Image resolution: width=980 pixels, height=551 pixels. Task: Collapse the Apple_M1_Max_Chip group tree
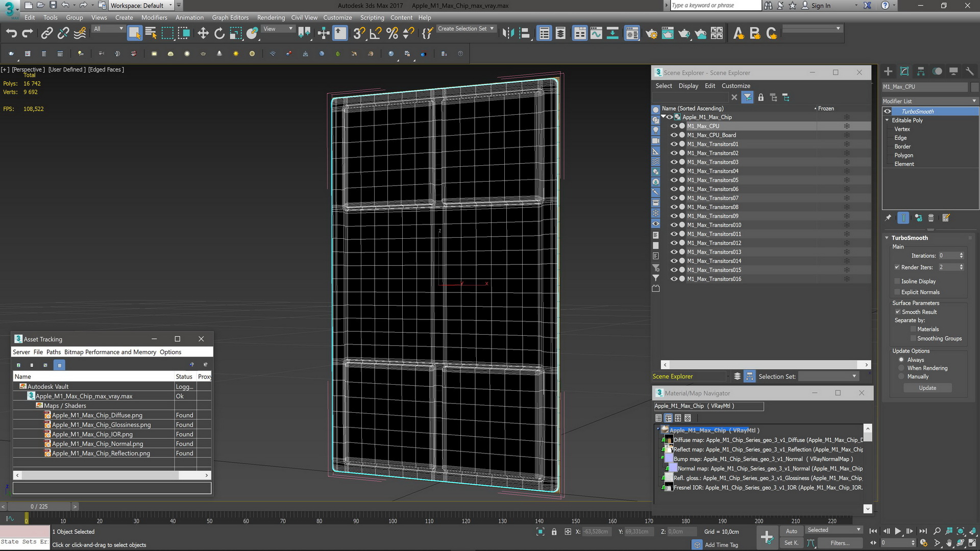(x=663, y=117)
